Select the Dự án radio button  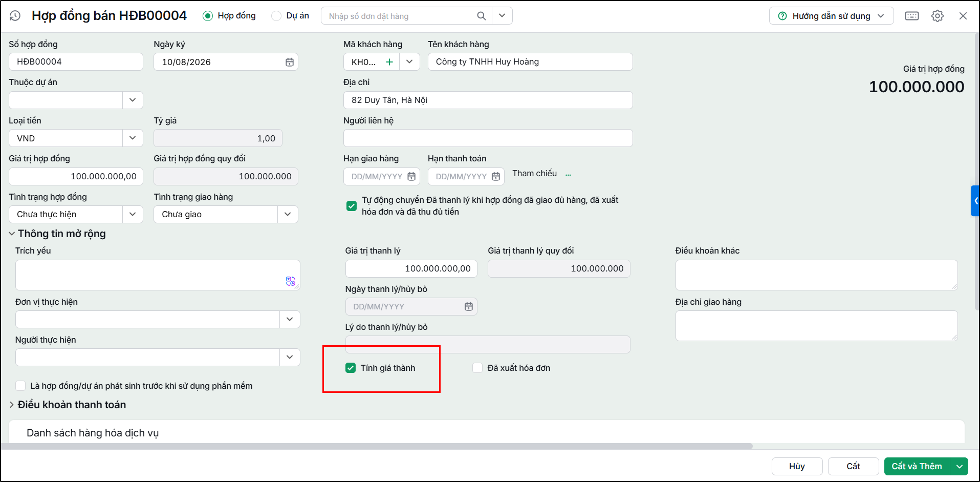point(276,16)
